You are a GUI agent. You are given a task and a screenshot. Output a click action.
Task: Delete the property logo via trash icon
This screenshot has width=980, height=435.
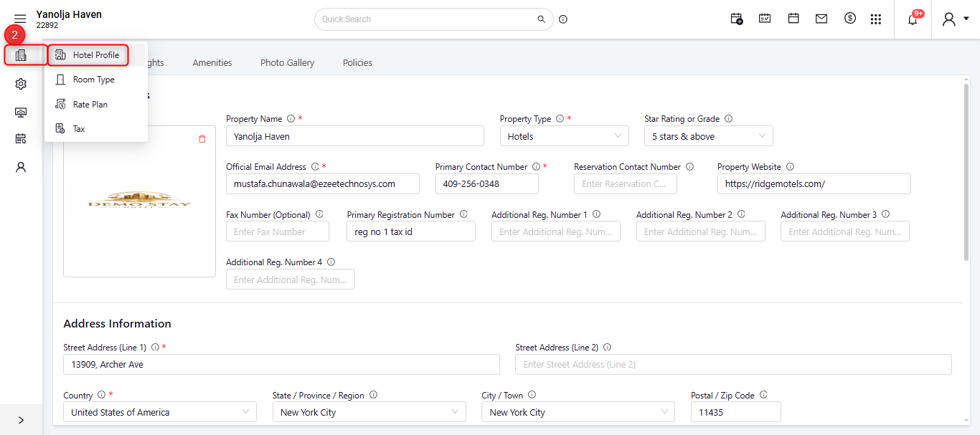202,139
